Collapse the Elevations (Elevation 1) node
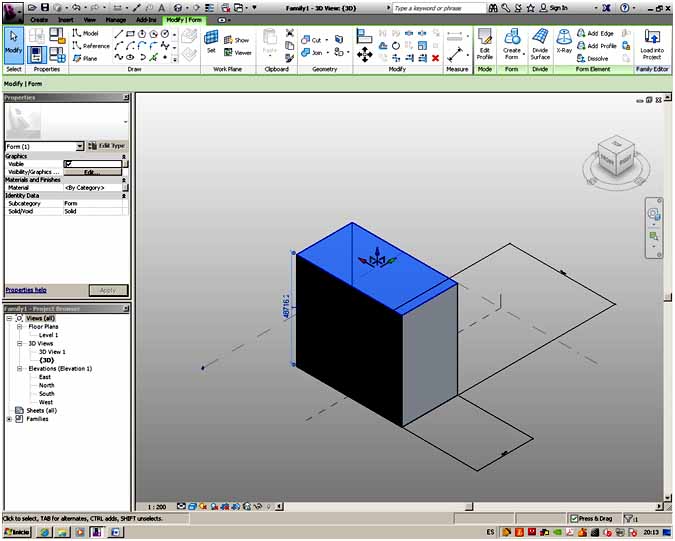The image size is (675, 541). coord(19,368)
